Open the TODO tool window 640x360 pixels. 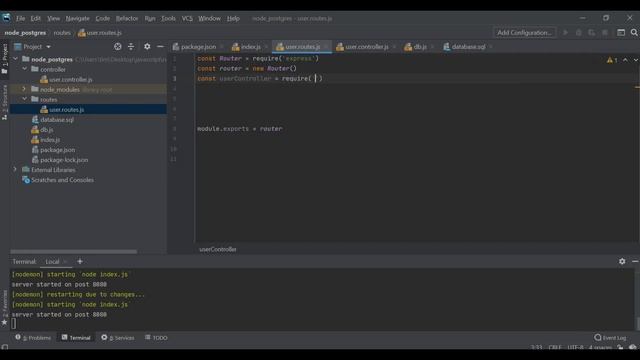pyautogui.click(x=156, y=338)
